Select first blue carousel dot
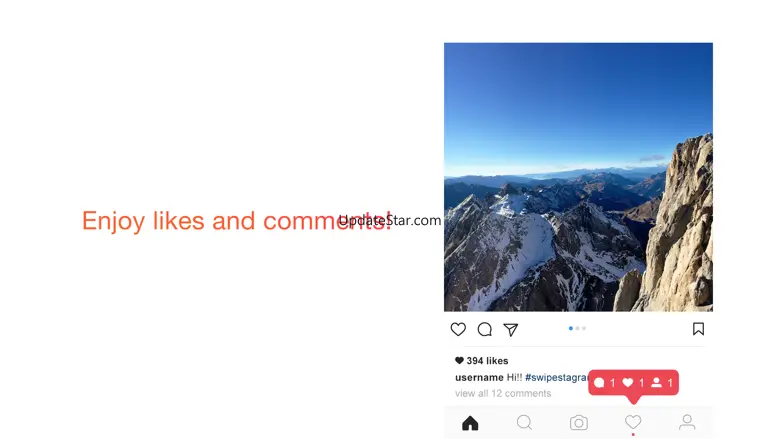Screen dimensions: 780x439 (571, 328)
